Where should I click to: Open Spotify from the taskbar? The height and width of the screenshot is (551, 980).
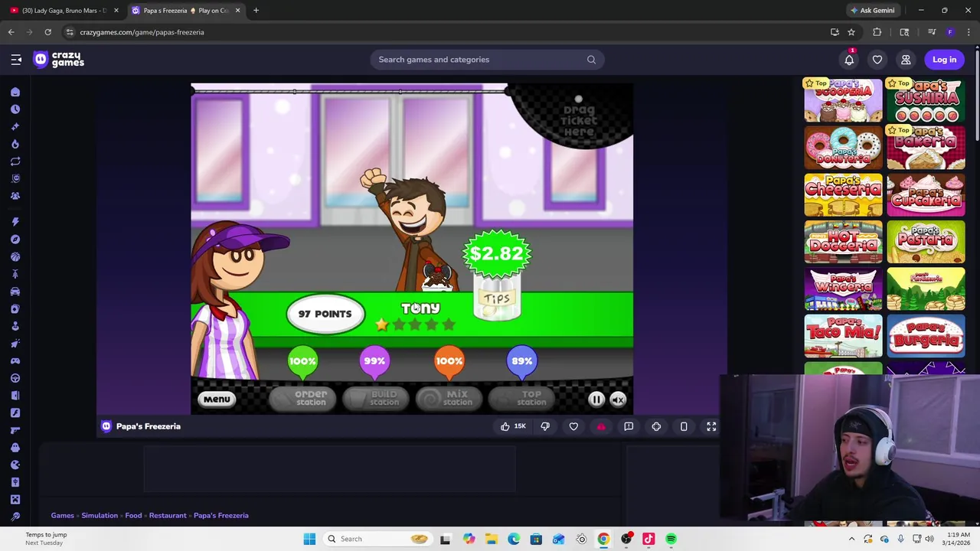(x=671, y=539)
